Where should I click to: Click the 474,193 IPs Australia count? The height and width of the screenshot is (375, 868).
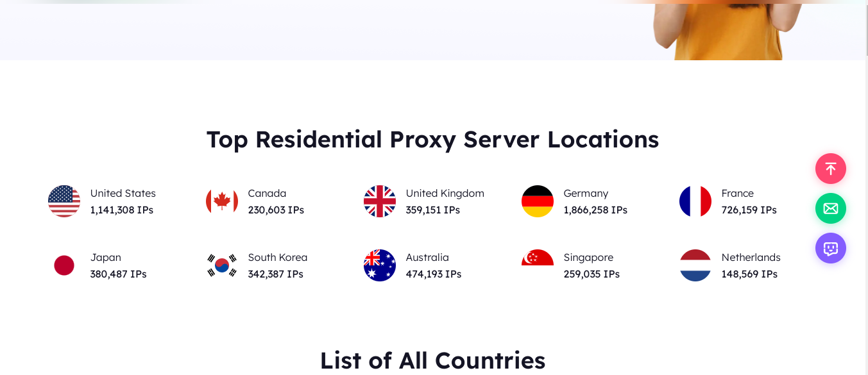tap(433, 274)
